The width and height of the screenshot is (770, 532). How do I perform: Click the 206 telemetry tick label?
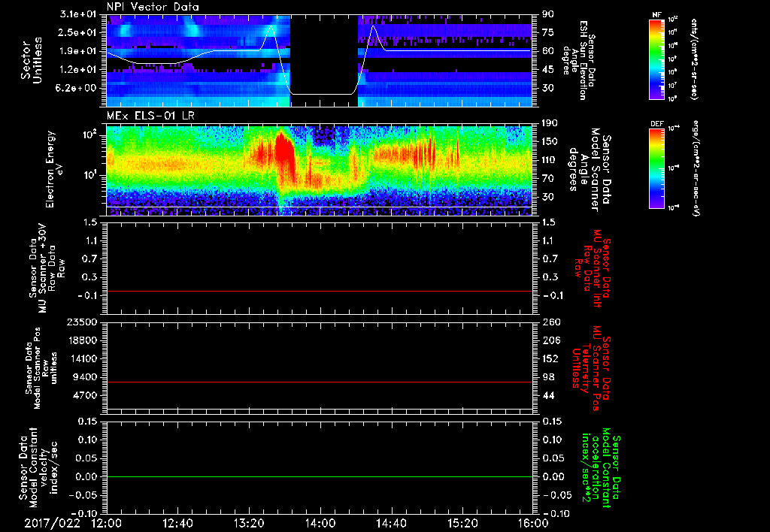(550, 340)
